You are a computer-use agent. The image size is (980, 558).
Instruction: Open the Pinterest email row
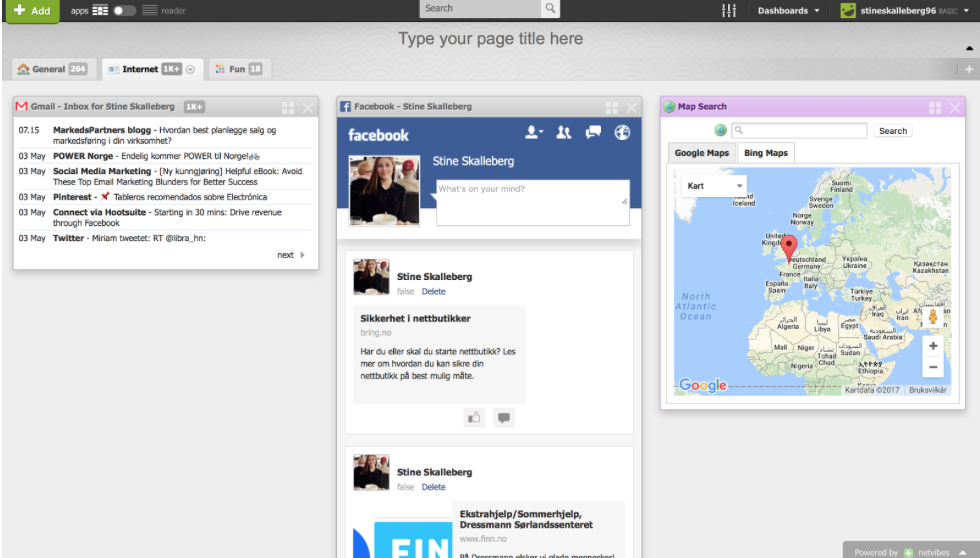pos(166,197)
